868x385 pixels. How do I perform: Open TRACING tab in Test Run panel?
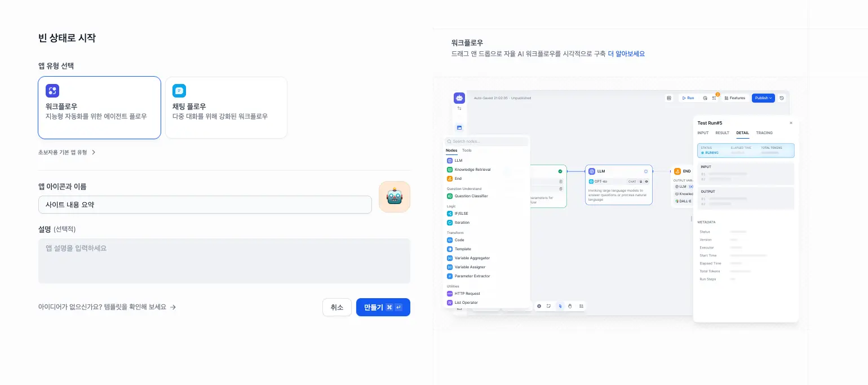[764, 133]
